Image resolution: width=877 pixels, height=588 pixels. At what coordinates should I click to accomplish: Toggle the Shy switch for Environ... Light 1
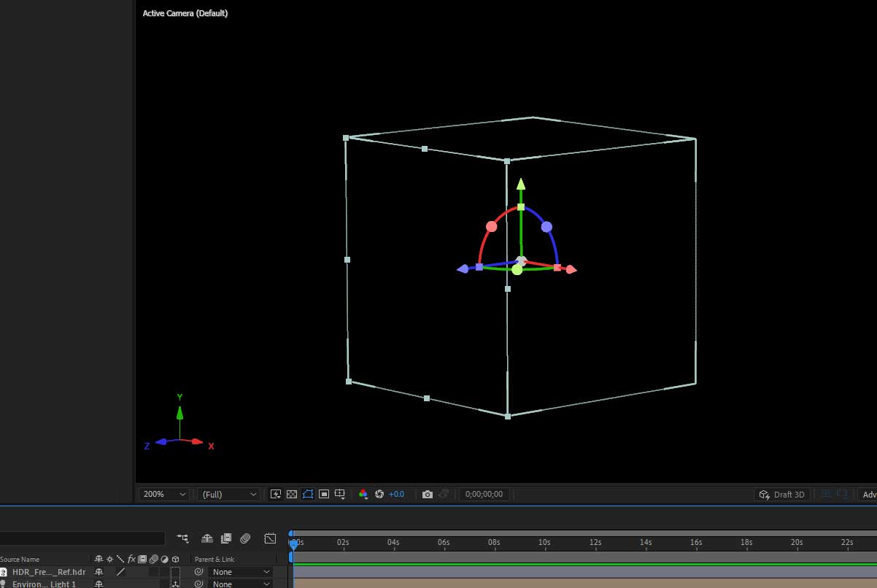point(99,584)
